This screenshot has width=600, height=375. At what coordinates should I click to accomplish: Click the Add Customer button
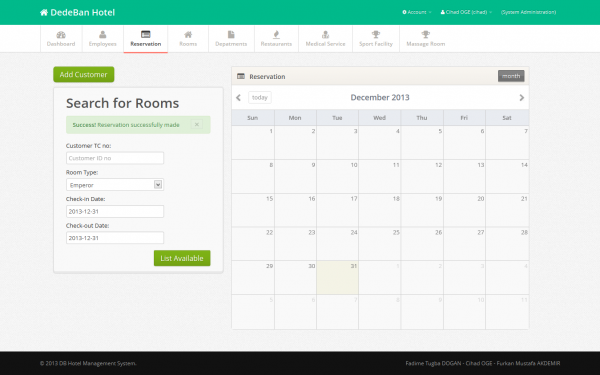[x=84, y=75]
